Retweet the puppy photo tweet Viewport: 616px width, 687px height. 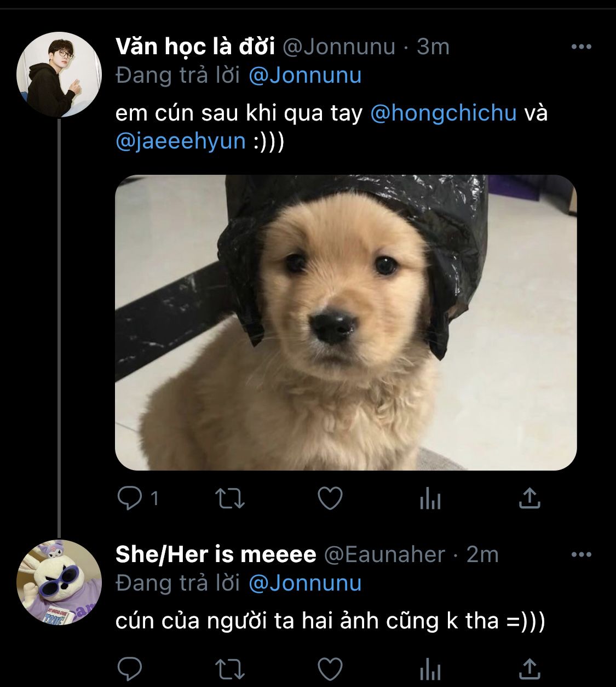coord(230,499)
